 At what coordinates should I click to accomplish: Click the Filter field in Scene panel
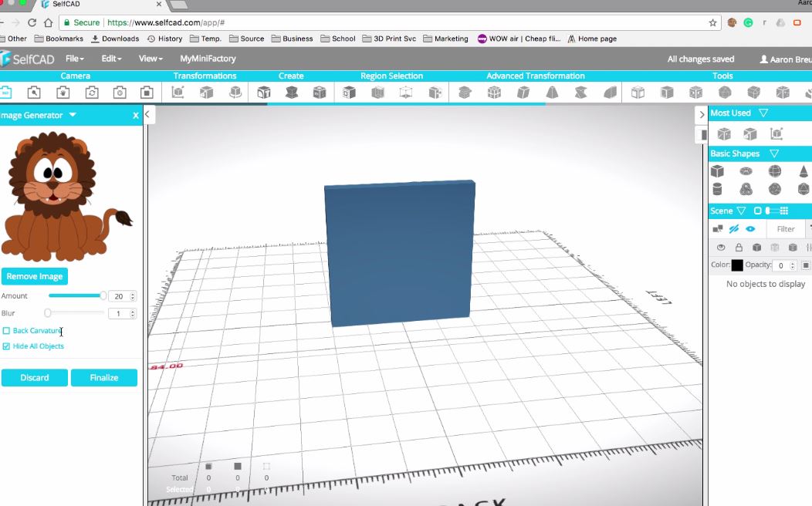click(786, 228)
